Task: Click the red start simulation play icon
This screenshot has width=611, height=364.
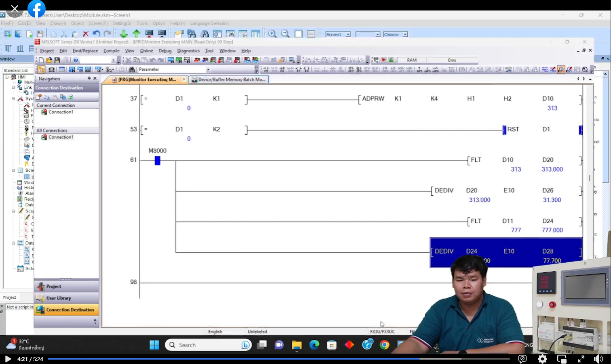Action: pyautogui.click(x=383, y=60)
